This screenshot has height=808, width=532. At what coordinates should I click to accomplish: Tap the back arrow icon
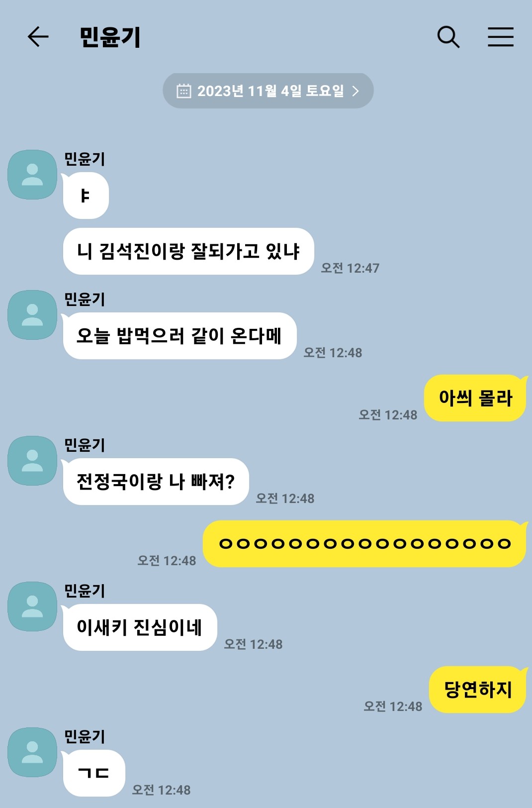pyautogui.click(x=38, y=37)
